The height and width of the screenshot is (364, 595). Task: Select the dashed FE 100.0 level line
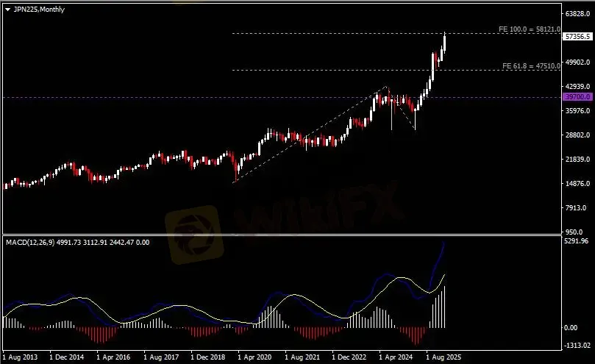[x=396, y=33]
